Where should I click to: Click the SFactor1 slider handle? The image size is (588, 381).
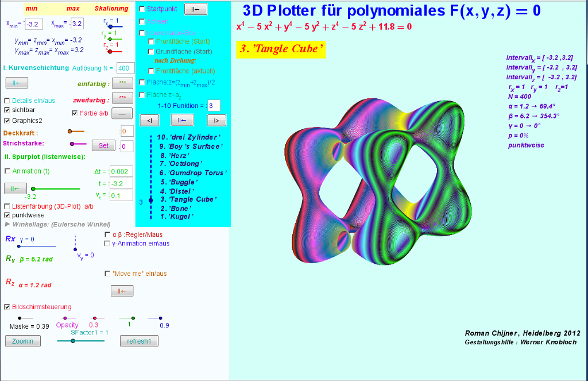point(73,341)
